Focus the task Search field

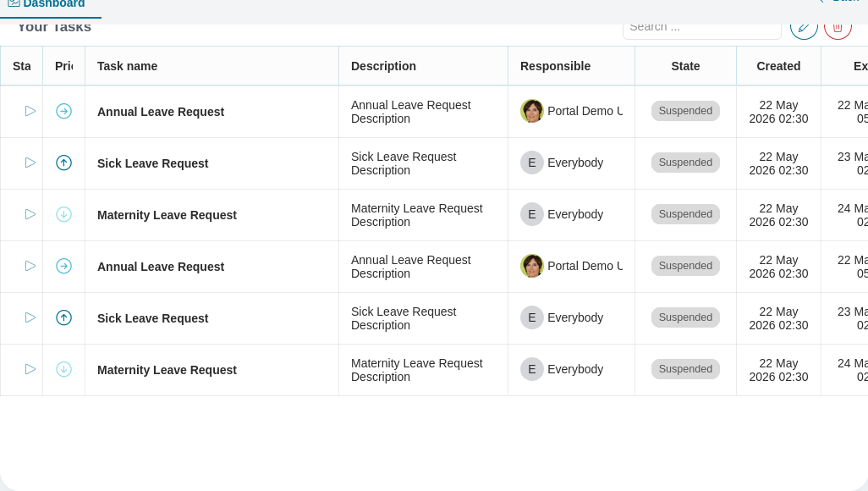702,29
